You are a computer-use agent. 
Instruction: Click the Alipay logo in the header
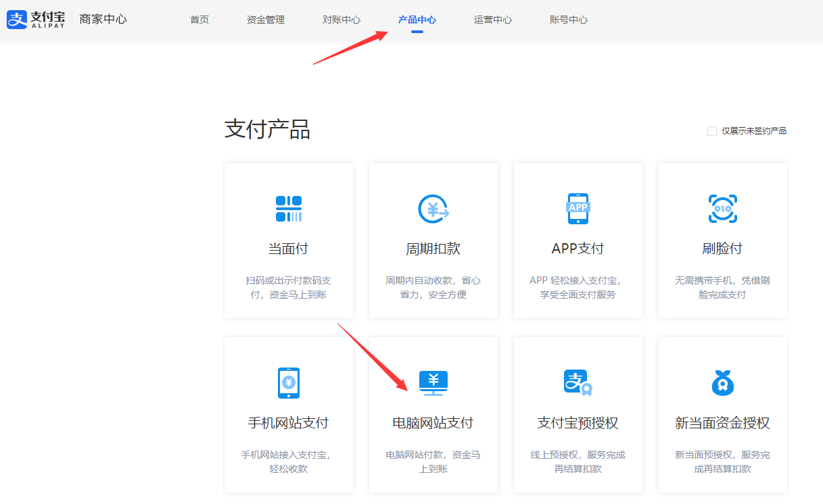click(x=36, y=19)
